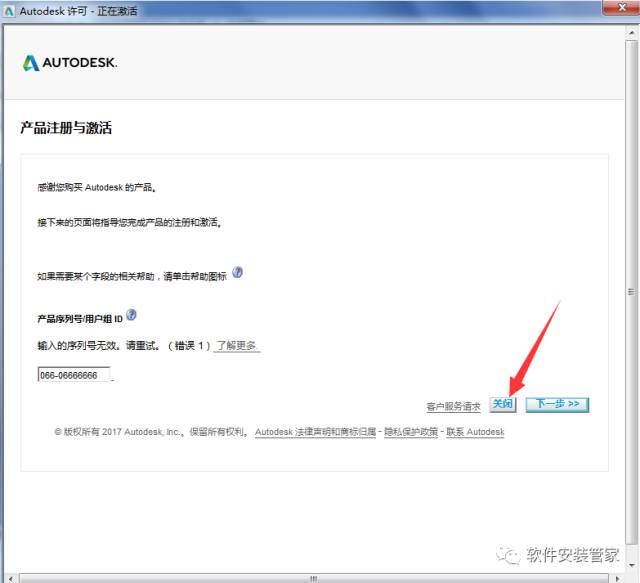Open the 联系 Autodesk link
Screen dimensions: 640x583
click(475, 432)
